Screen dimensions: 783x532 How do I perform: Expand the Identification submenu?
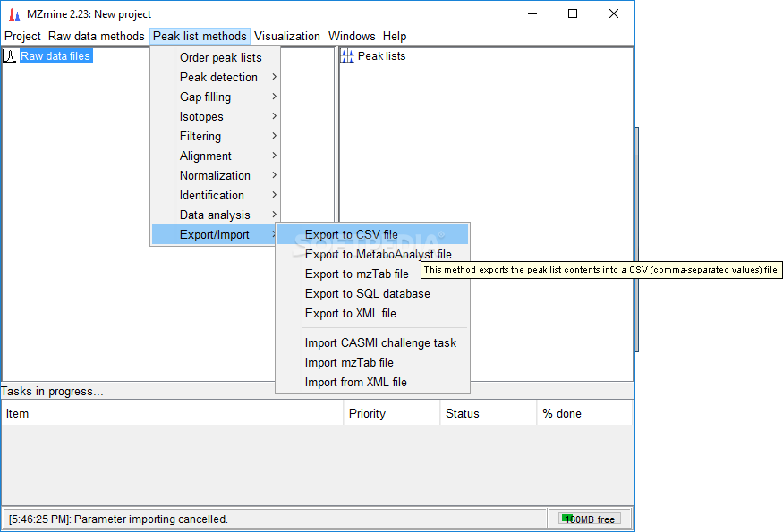(216, 195)
